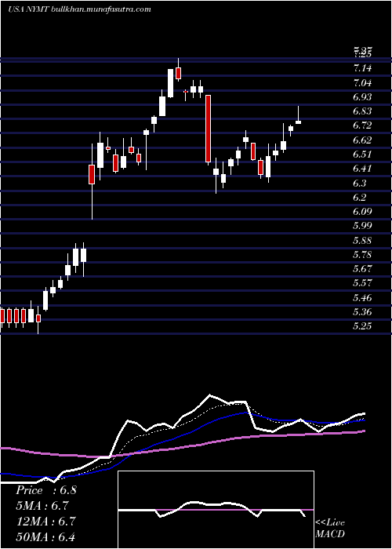This screenshot has height=549, width=392.
Task: Select the 50MA : 6.4 readout
Action: coord(45,536)
